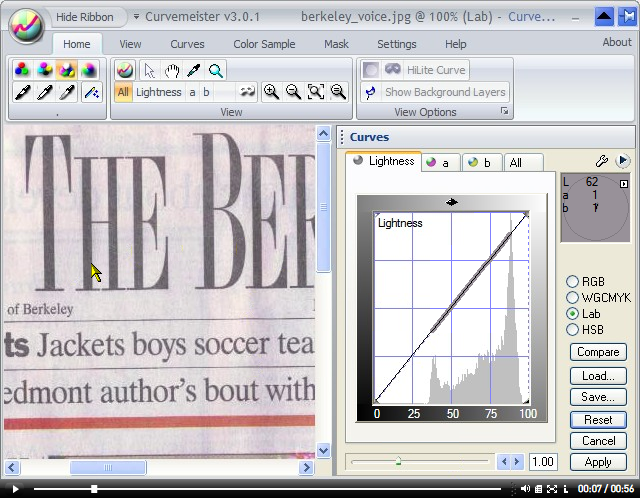Click the curve globe icon in View group
This screenshot has height=498, width=640.
125,70
